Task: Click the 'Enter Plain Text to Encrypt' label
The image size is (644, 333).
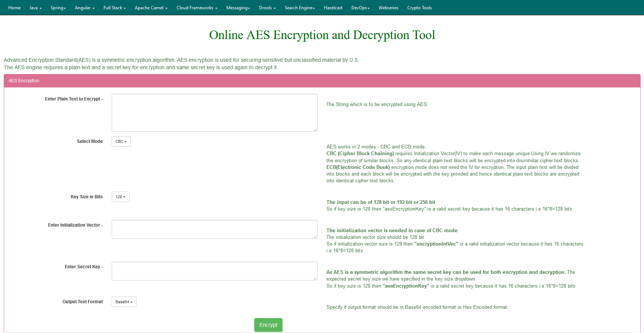Action: pos(74,99)
